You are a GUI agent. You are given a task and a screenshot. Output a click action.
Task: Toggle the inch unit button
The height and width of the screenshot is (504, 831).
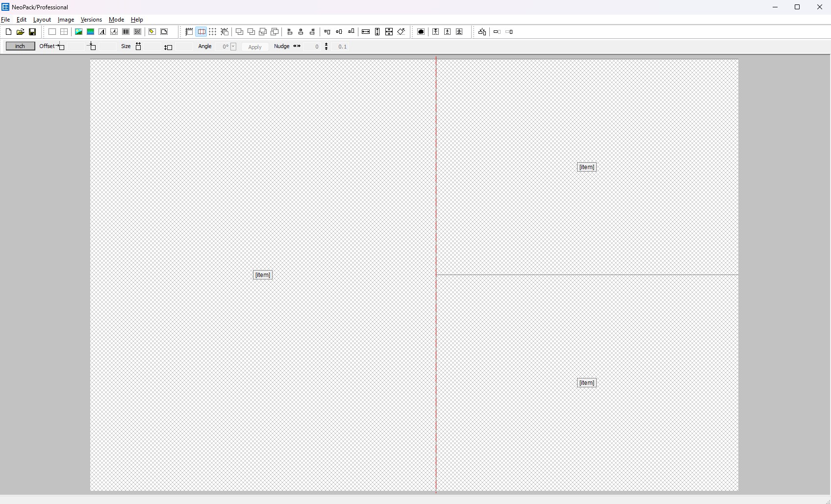pyautogui.click(x=20, y=46)
